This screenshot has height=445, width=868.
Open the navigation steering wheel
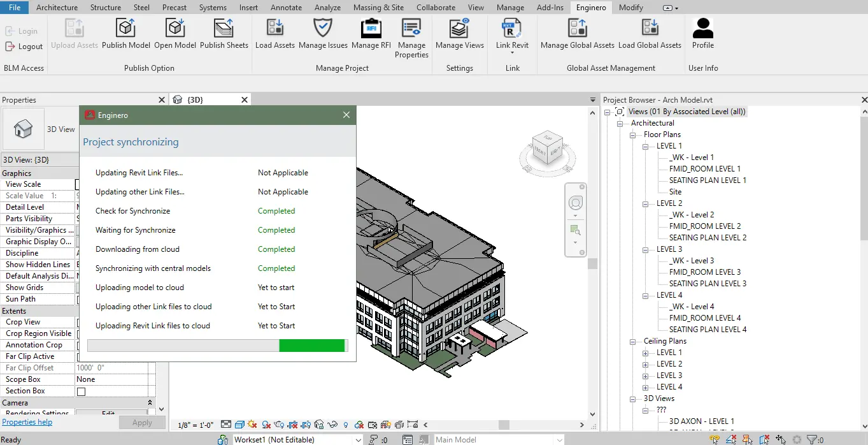576,203
